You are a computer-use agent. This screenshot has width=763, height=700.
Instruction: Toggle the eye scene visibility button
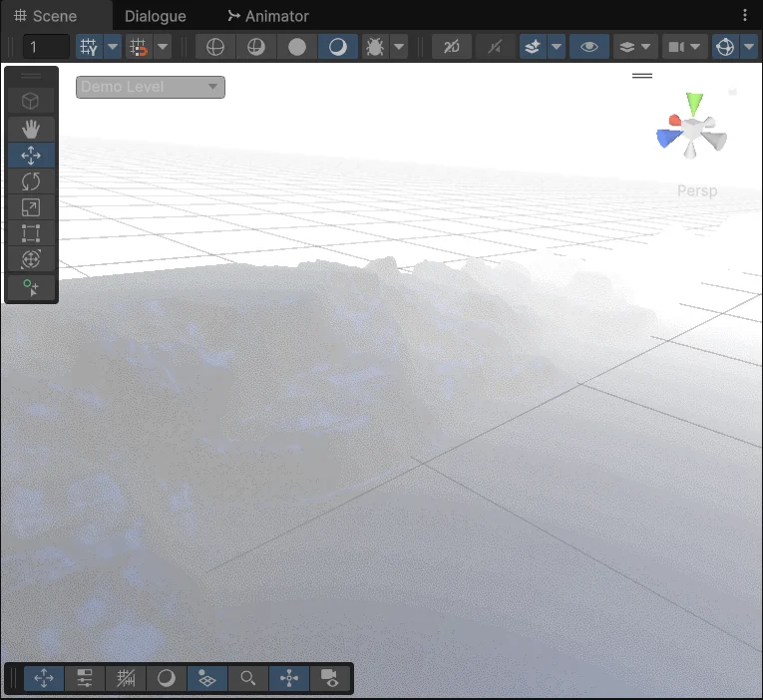(589, 47)
